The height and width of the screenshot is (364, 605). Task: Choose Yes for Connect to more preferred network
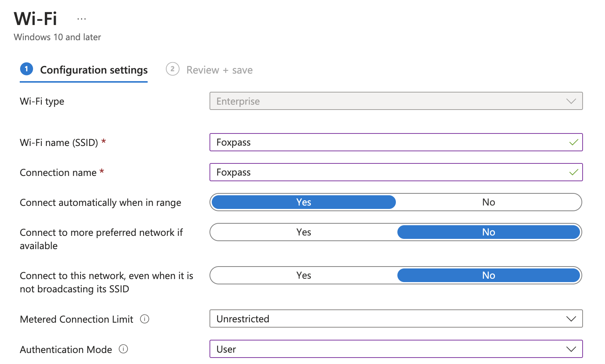(304, 232)
